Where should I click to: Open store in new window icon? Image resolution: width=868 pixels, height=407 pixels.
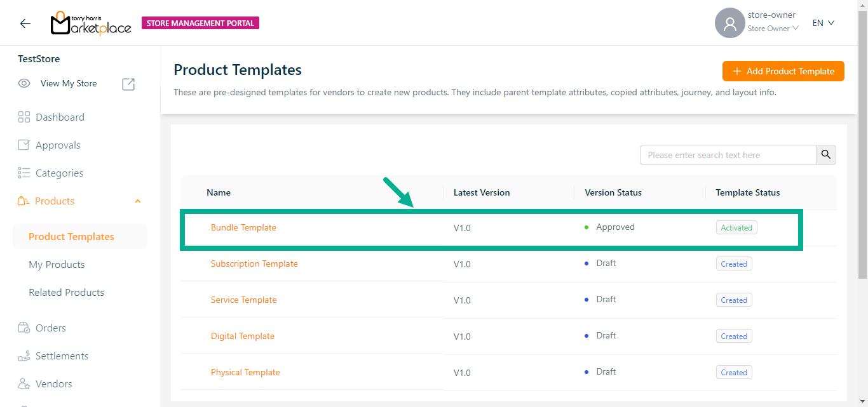tap(128, 84)
